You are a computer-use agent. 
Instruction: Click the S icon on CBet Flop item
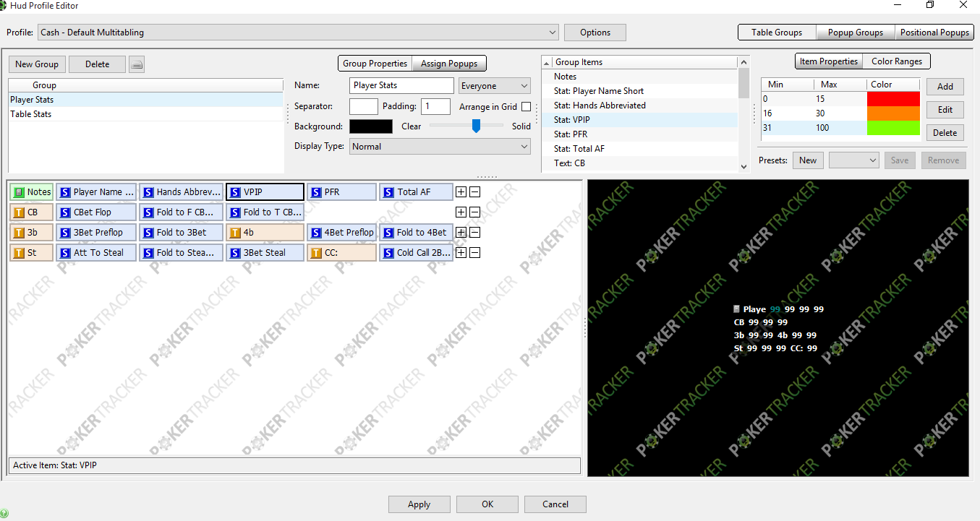point(65,212)
